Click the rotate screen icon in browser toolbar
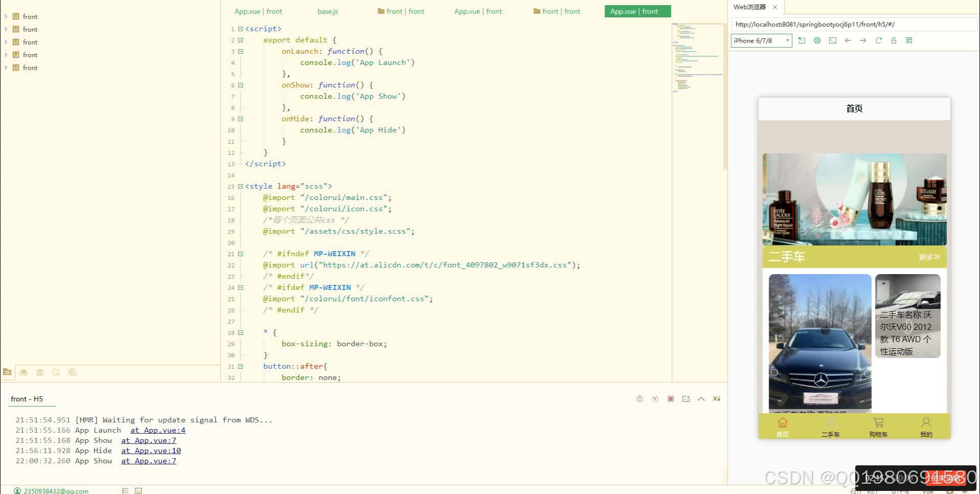The image size is (980, 494). click(801, 40)
